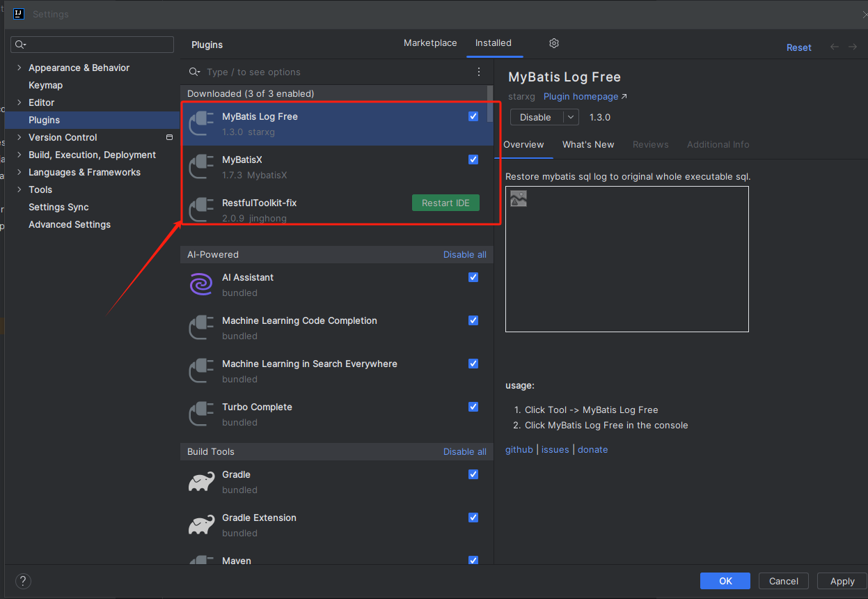Click the search icon in the plugins filter
Screen dimensions: 868x599
(x=195, y=72)
